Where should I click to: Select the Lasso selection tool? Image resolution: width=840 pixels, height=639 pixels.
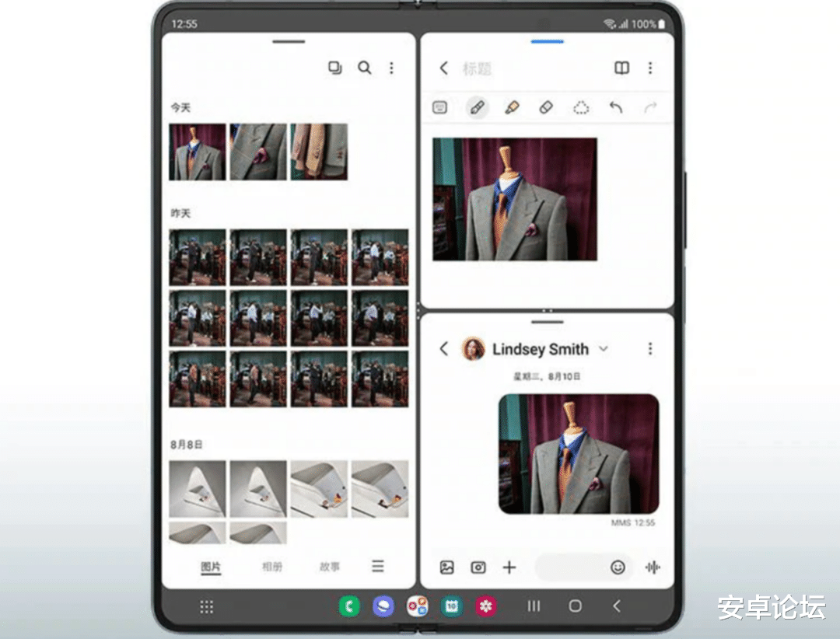click(581, 107)
